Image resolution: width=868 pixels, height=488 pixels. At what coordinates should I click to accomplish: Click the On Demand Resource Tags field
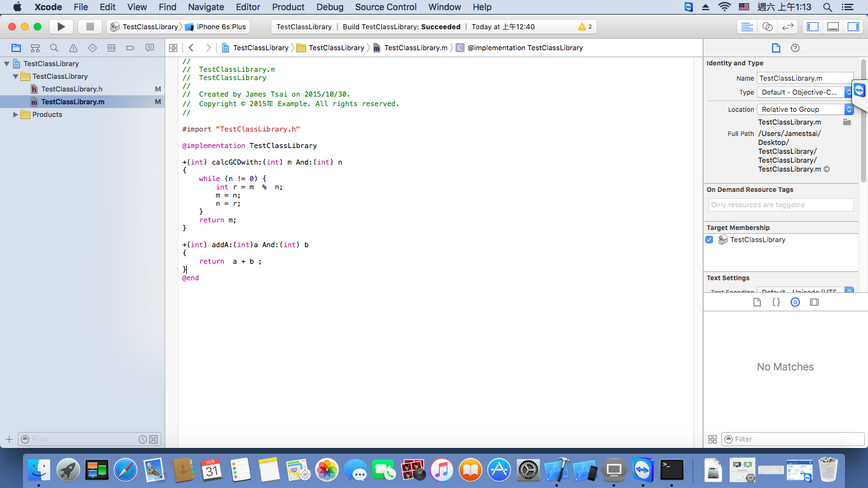tap(781, 205)
